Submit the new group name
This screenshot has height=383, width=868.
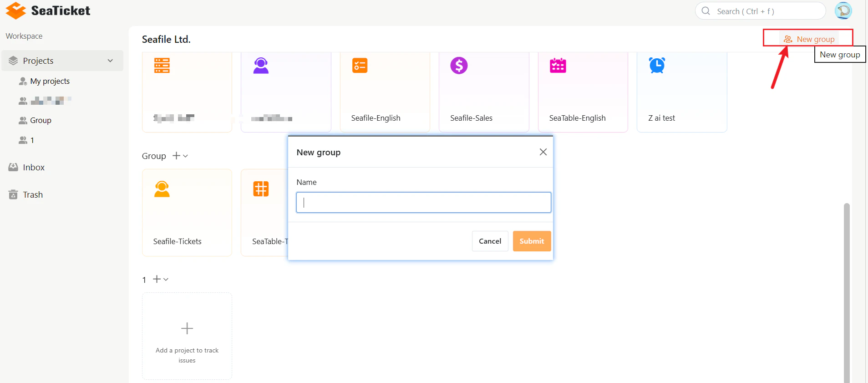(532, 241)
